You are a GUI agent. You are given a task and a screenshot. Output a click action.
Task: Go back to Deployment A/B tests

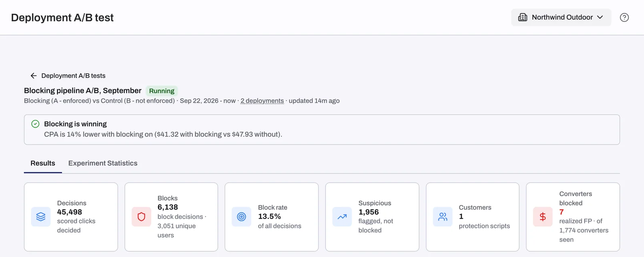tap(73, 76)
